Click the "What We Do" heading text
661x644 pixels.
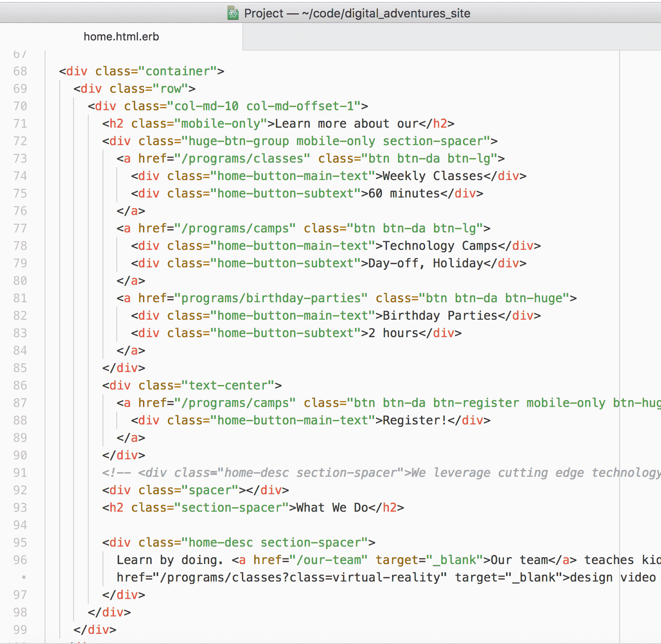(332, 508)
